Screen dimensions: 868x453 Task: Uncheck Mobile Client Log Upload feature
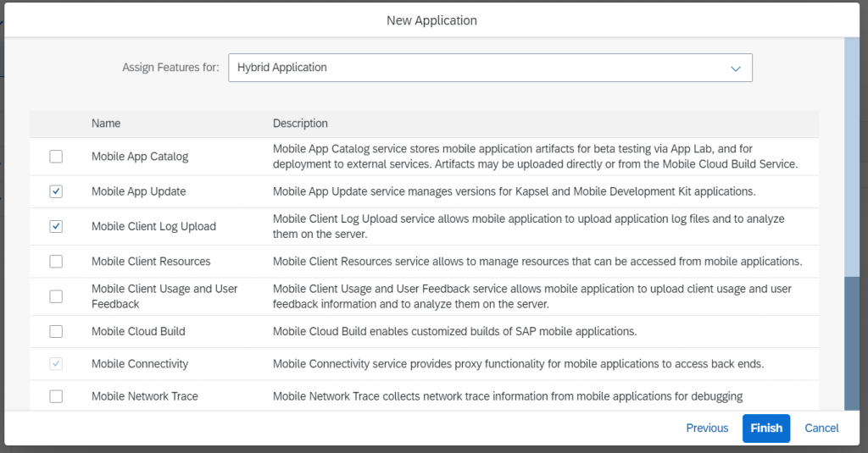point(56,226)
